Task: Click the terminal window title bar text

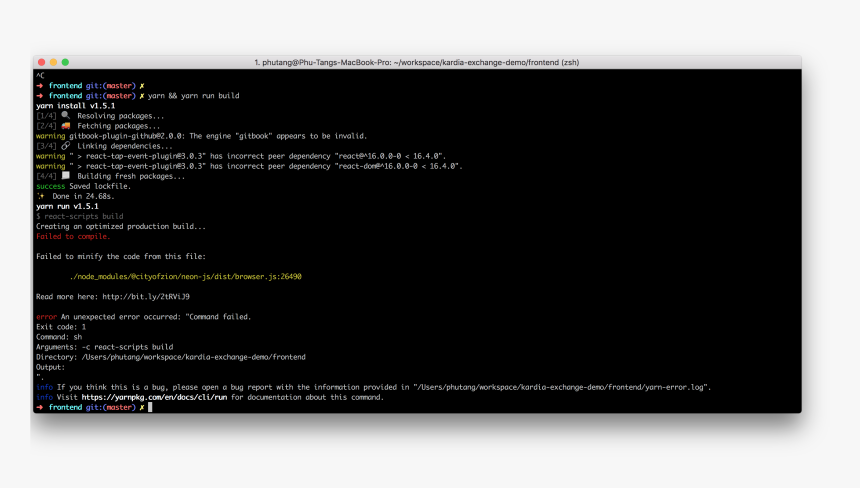Action: click(416, 63)
